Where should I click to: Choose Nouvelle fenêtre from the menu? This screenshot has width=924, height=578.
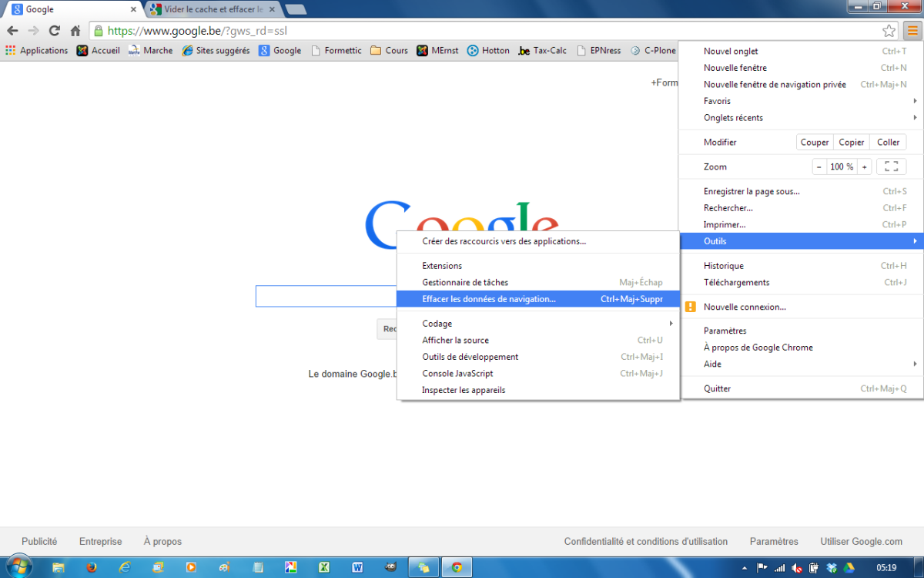(801, 68)
